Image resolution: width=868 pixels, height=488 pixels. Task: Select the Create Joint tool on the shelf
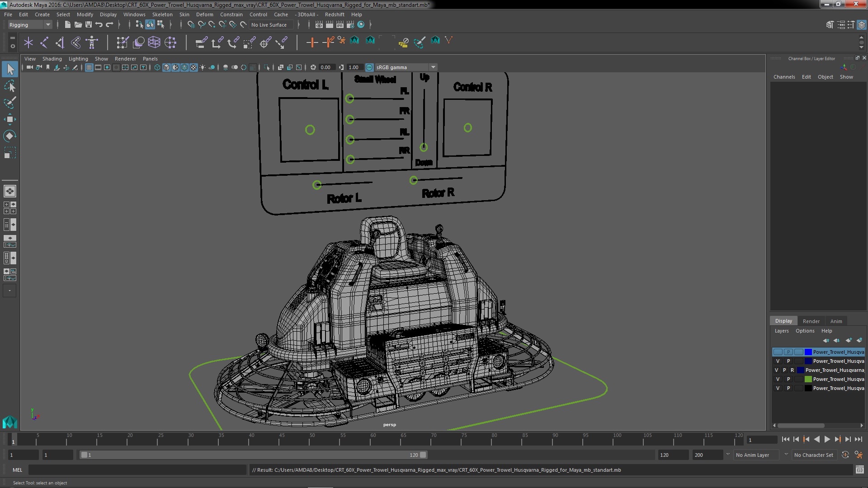tap(44, 42)
